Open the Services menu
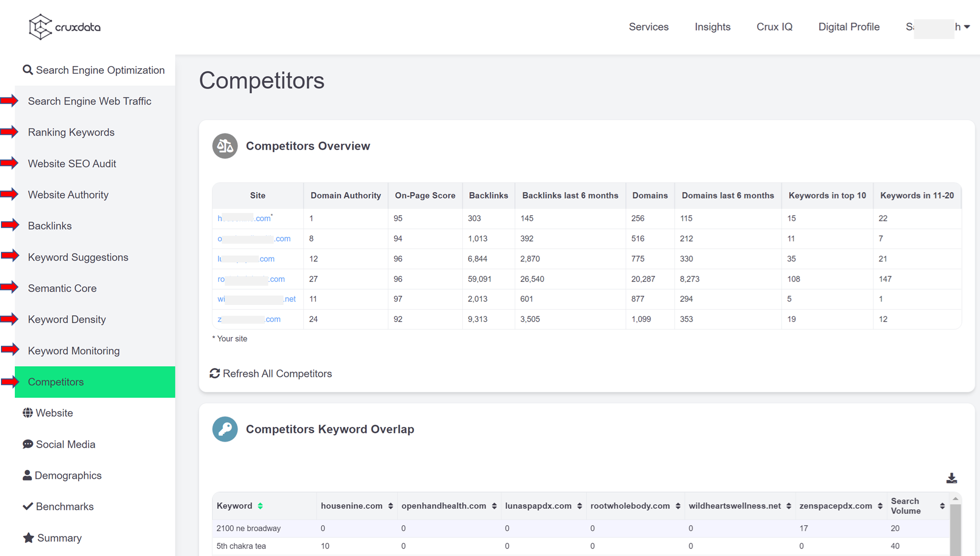 click(648, 27)
